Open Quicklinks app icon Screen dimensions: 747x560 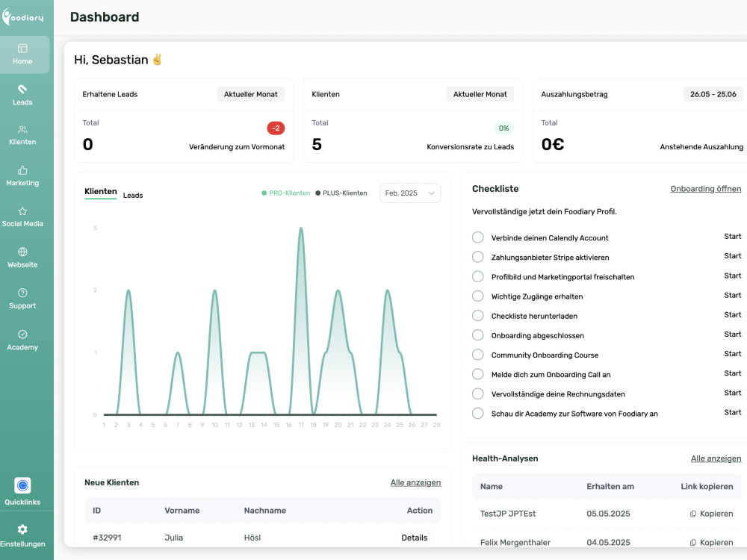coord(22,485)
